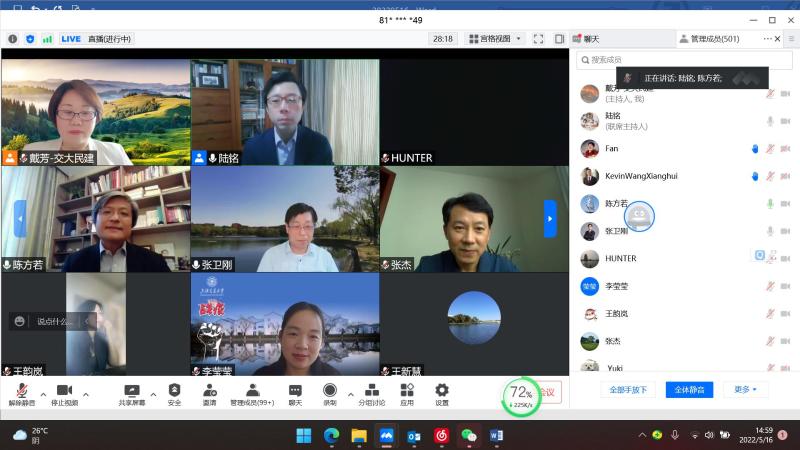The width and height of the screenshot is (800, 450).
Task: Open Word from taskbar
Action: (496, 435)
